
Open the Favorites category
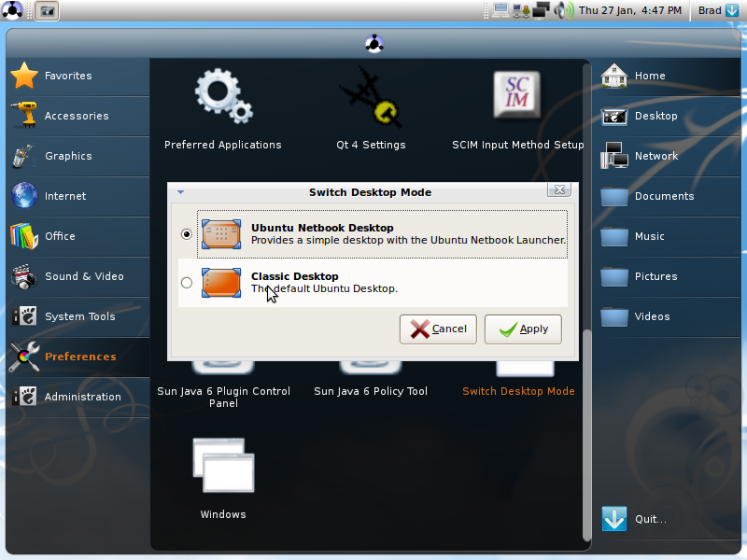78,76
